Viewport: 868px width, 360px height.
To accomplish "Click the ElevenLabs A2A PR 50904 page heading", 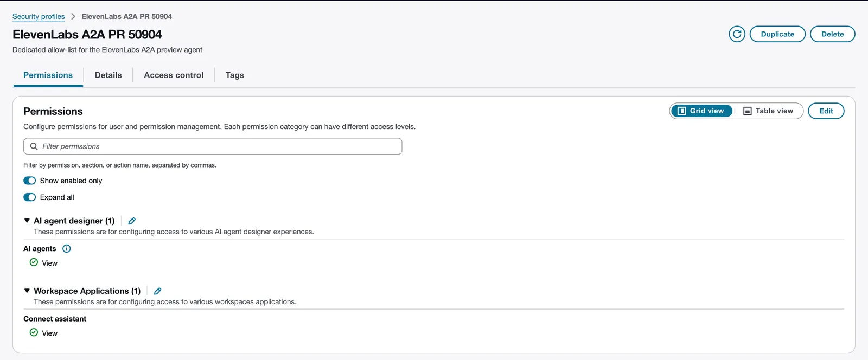I will click(x=87, y=34).
